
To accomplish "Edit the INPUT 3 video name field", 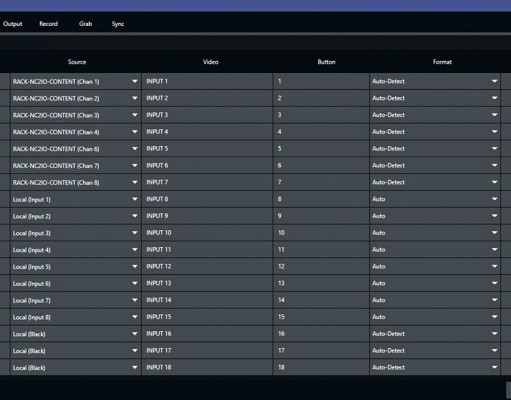I will click(207, 115).
